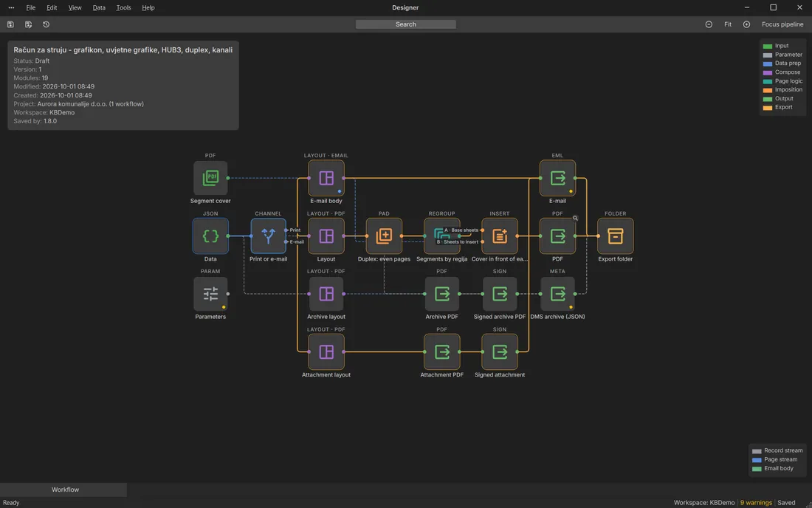This screenshot has width=812, height=508.
Task: Select the Signed attachment sign node
Action: pyautogui.click(x=500, y=352)
